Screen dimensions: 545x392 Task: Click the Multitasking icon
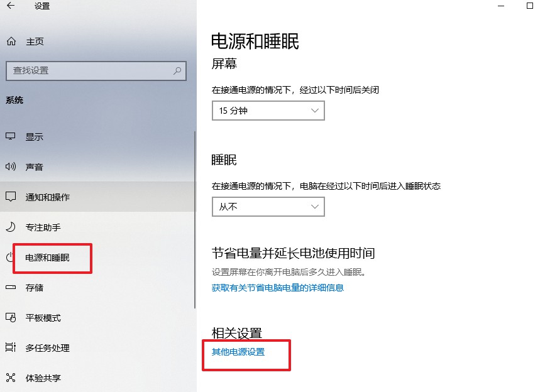click(x=11, y=347)
